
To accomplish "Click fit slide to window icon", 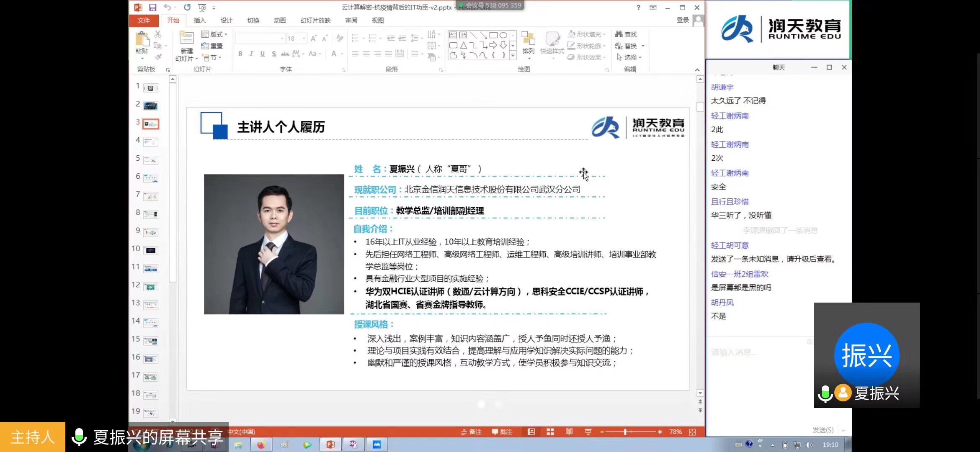I will click(692, 432).
